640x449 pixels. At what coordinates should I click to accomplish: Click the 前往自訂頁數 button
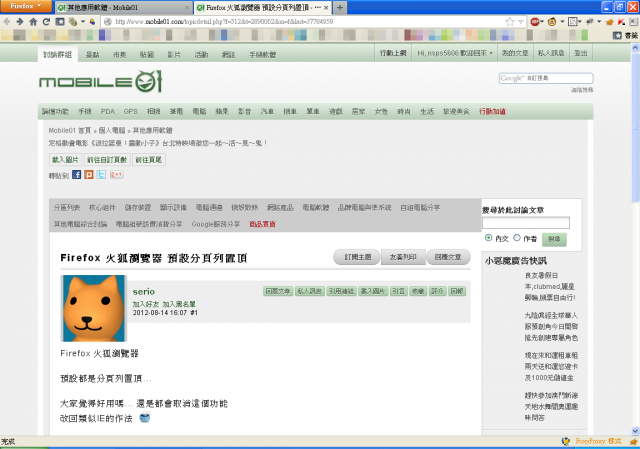coord(107,160)
